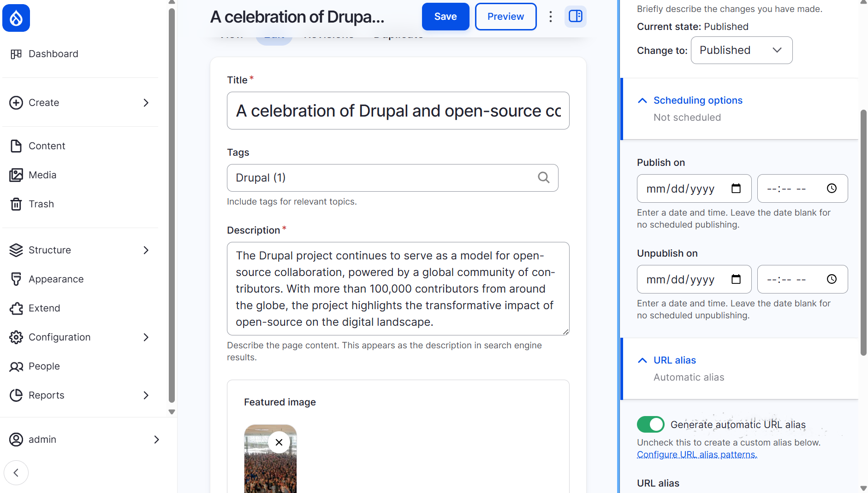Open the Unpublish on clock picker icon
868x493 pixels.
[832, 279]
